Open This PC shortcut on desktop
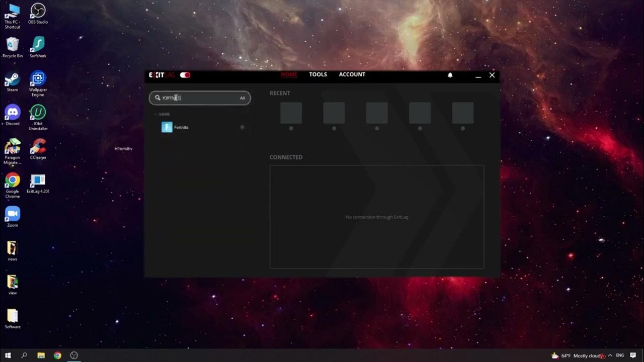Screen dimensions: 644x362 click(13, 16)
